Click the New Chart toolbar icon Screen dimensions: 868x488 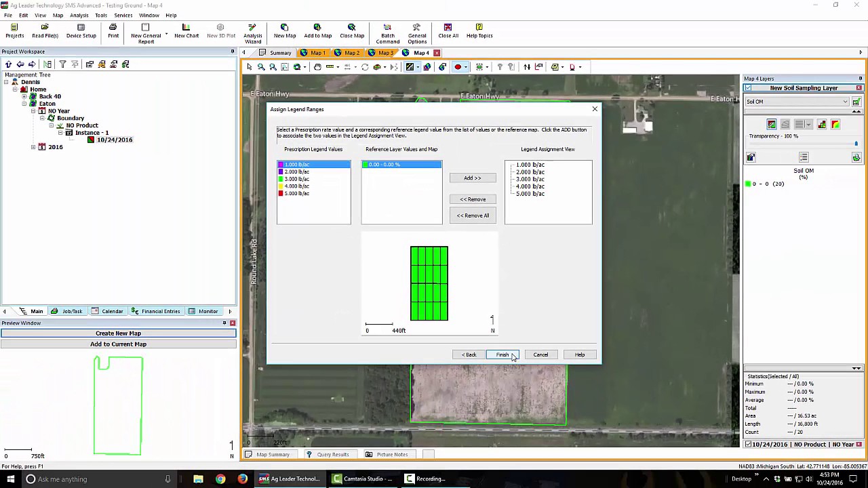click(x=186, y=31)
